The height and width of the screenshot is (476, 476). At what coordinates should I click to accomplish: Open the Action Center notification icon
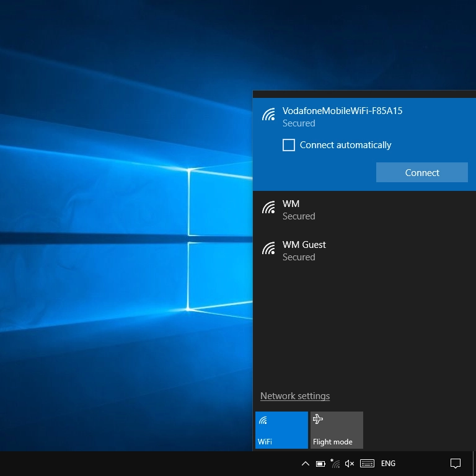tap(456, 464)
